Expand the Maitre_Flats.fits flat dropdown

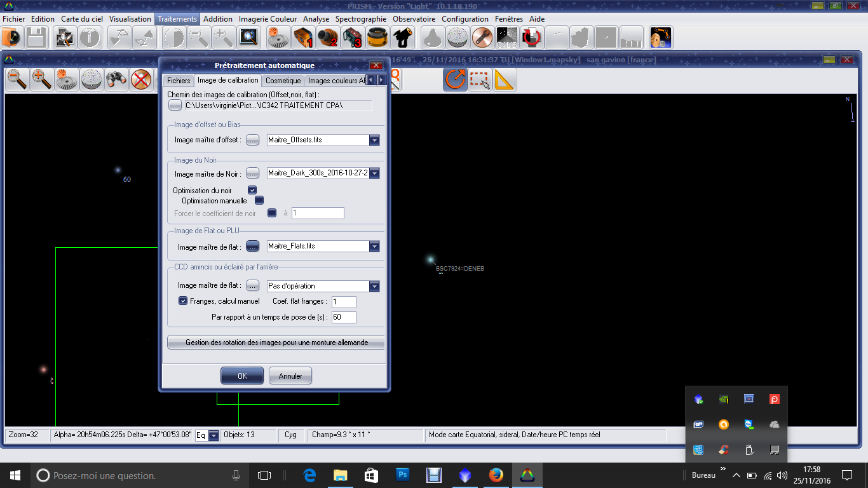tap(374, 247)
